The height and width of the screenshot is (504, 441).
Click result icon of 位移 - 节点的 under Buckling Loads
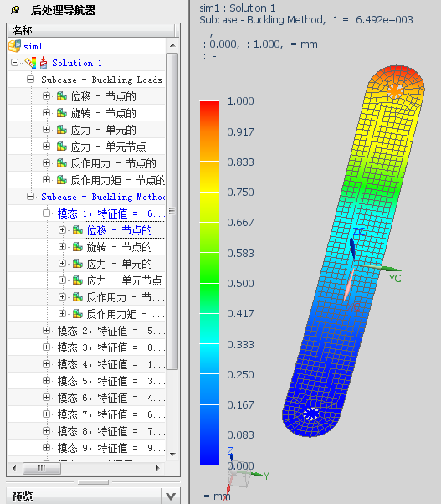(x=62, y=95)
